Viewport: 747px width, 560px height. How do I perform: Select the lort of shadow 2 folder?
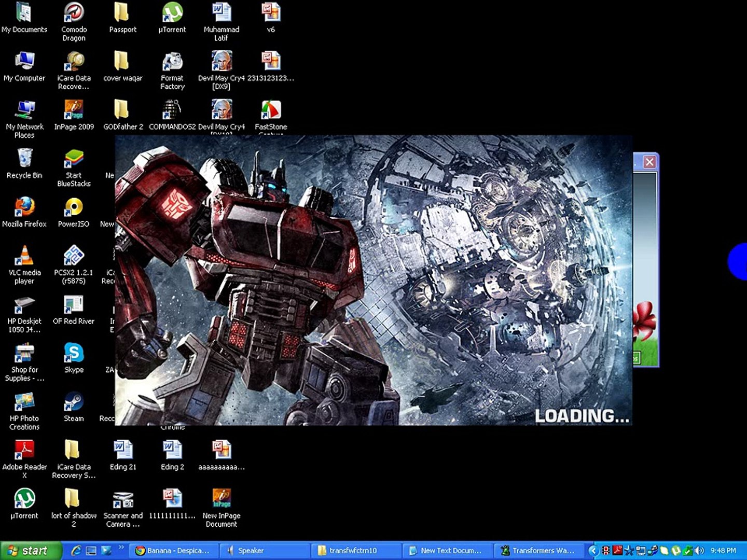[x=74, y=508]
